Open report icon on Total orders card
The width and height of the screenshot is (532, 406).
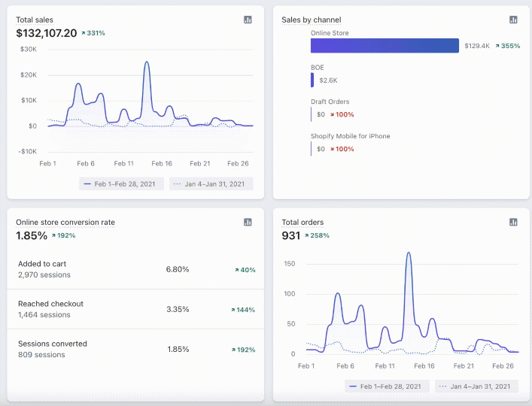coord(513,222)
